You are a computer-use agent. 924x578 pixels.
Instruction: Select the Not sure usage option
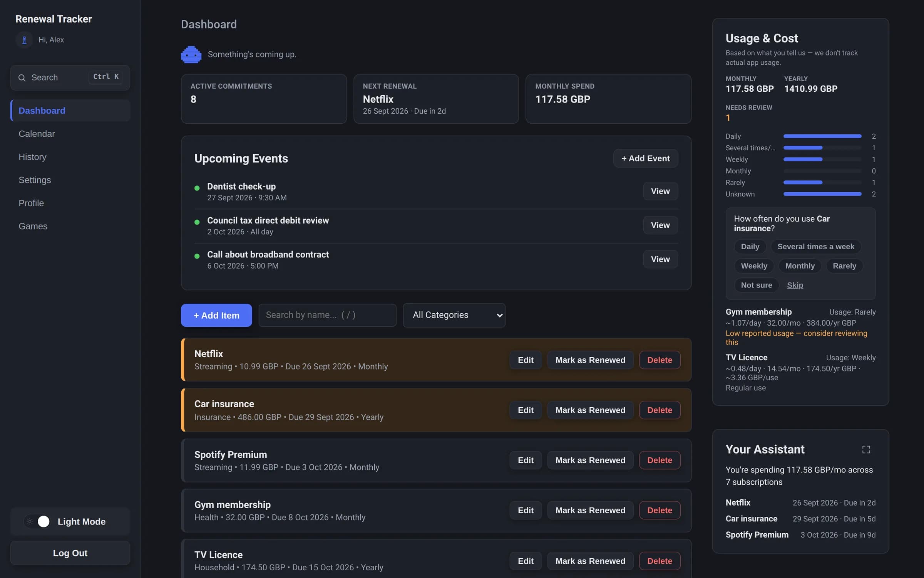(x=756, y=285)
